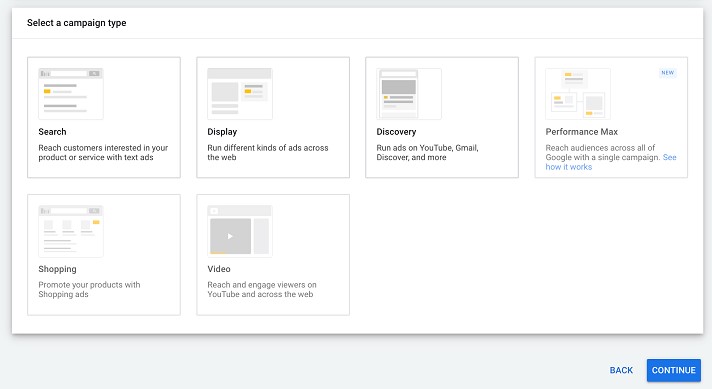Choose the Video campaign title
This screenshot has height=389, width=712.
[219, 269]
